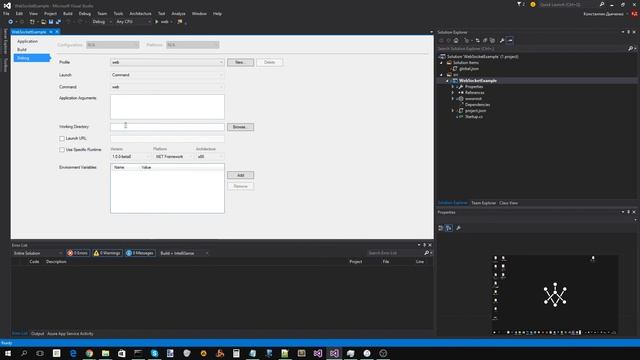Click the Save All toolbar icon

[x=58, y=22]
